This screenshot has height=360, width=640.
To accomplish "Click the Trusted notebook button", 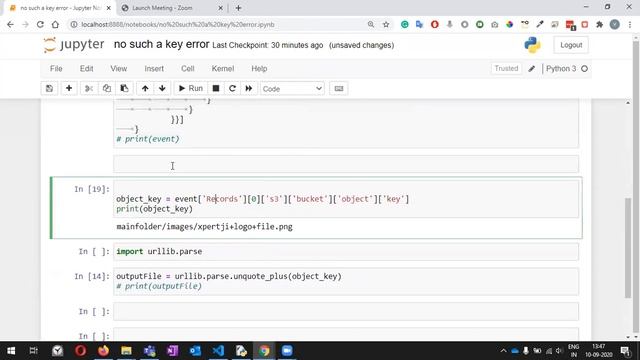I will 506,69.
